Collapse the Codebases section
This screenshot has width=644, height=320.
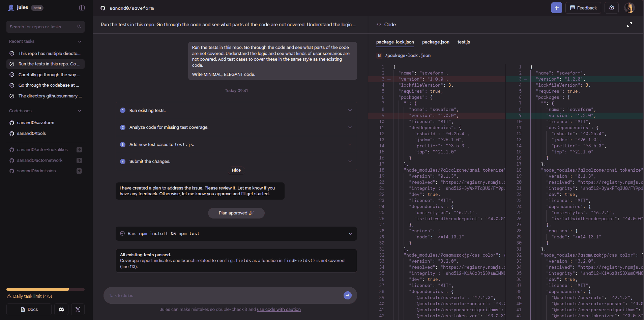click(80, 111)
